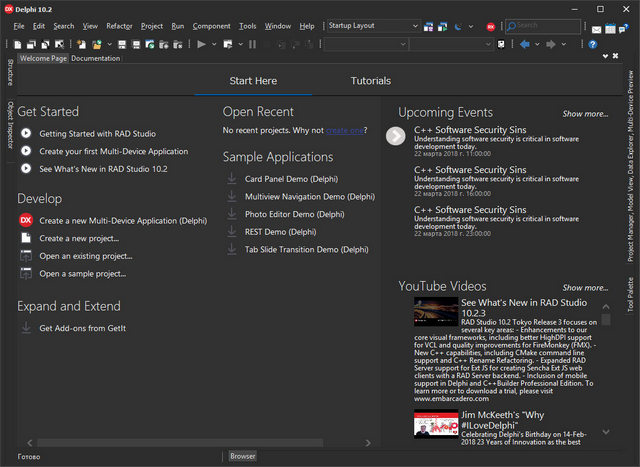Click the Help question mark icon

[593, 44]
